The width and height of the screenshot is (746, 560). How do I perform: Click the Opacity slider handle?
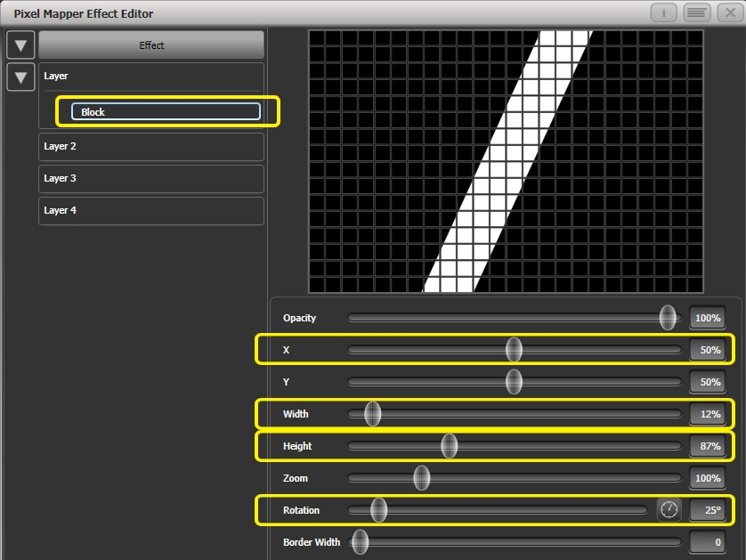point(669,318)
